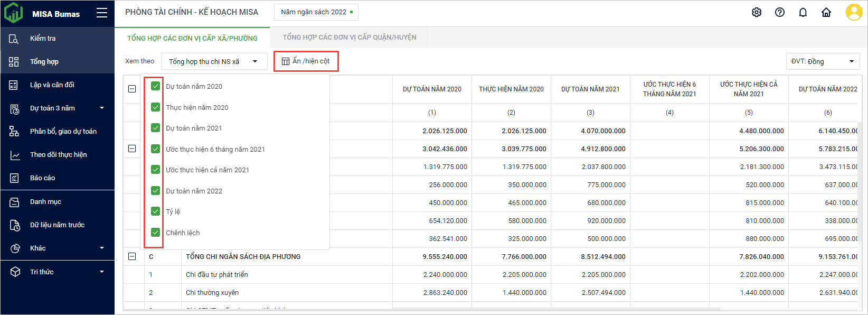Uncheck Ước thực hiện cả năm 2021
Screen dimensions: 868x315
155,170
